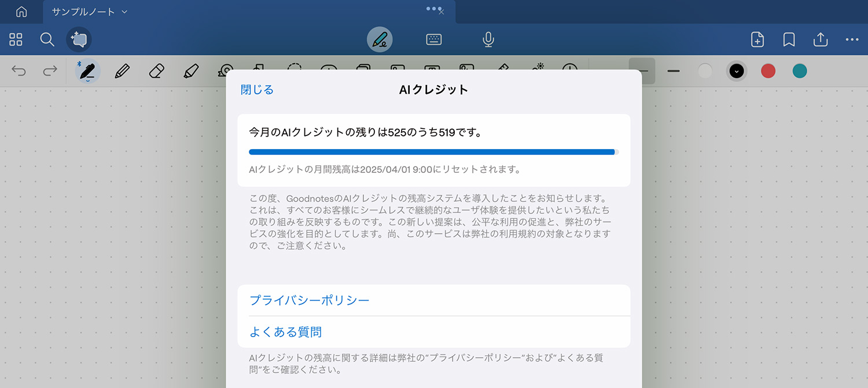868x388 pixels.
Task: Click the AI credit remaining progress bar
Action: (x=433, y=151)
